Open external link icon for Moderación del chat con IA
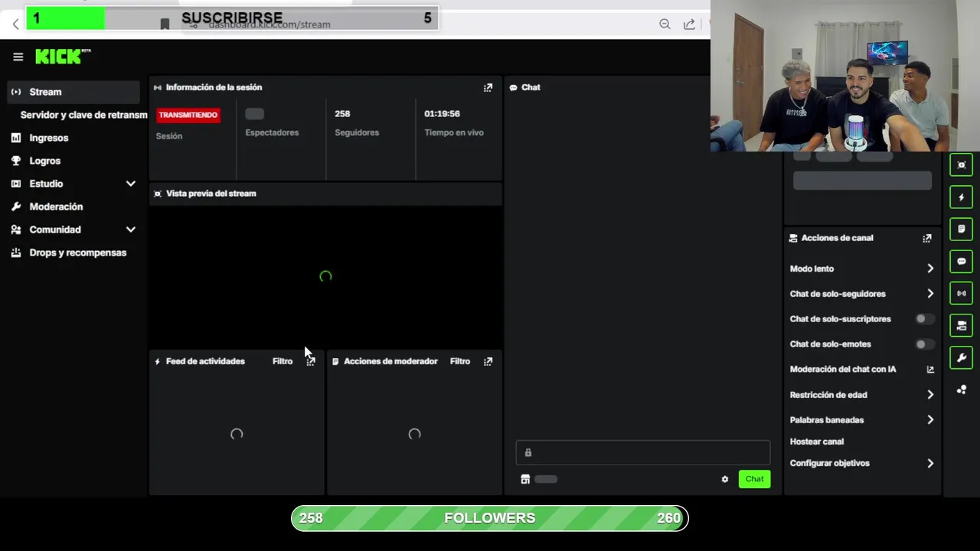 930,369
